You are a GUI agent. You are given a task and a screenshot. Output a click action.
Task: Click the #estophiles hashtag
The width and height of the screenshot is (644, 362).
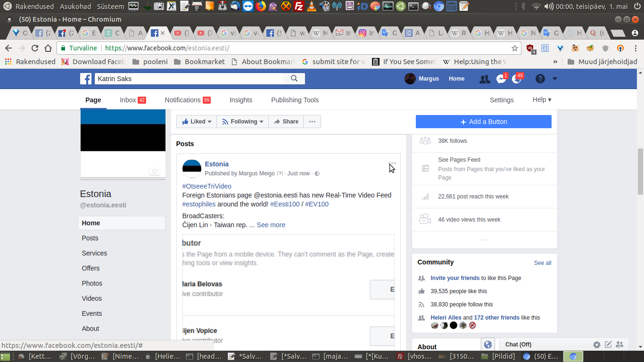coord(199,204)
